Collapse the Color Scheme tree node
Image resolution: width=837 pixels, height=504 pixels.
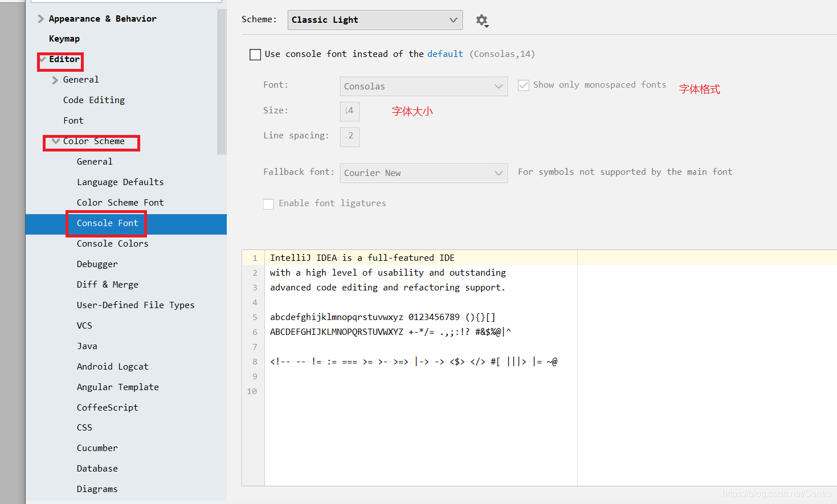(56, 141)
